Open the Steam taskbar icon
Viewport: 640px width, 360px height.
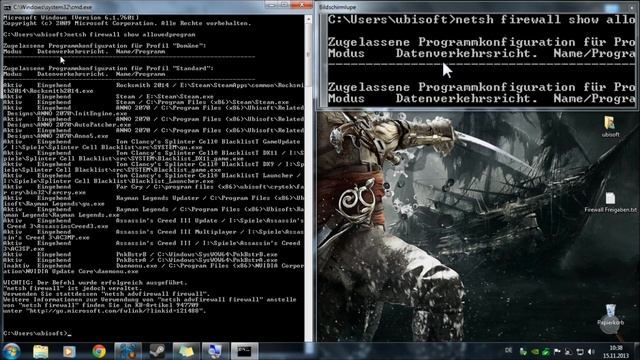pyautogui.click(x=157, y=351)
